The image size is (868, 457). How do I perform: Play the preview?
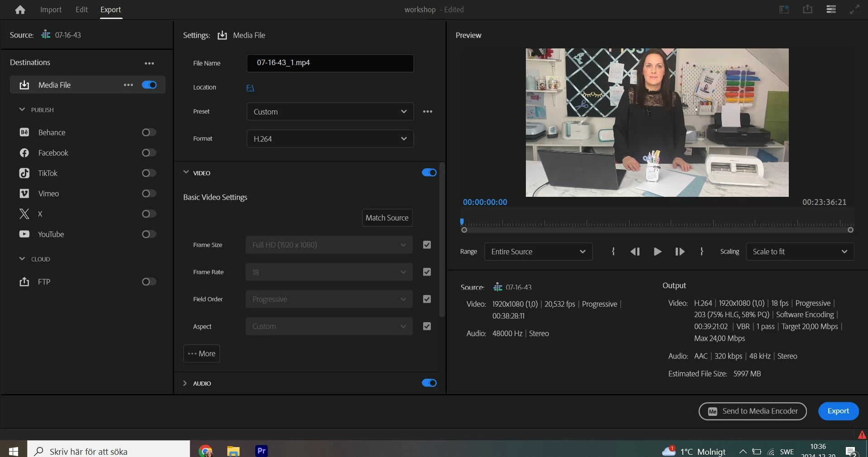(658, 252)
